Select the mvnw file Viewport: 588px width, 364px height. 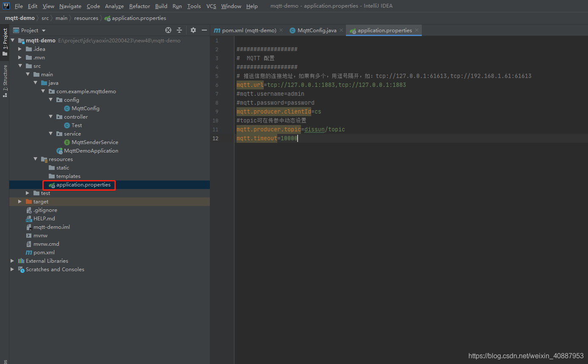(x=40, y=236)
